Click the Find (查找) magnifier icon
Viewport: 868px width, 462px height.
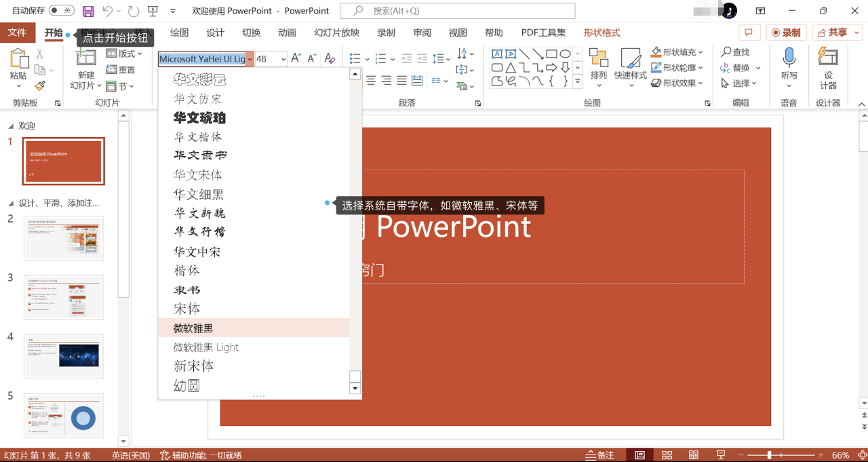point(726,52)
